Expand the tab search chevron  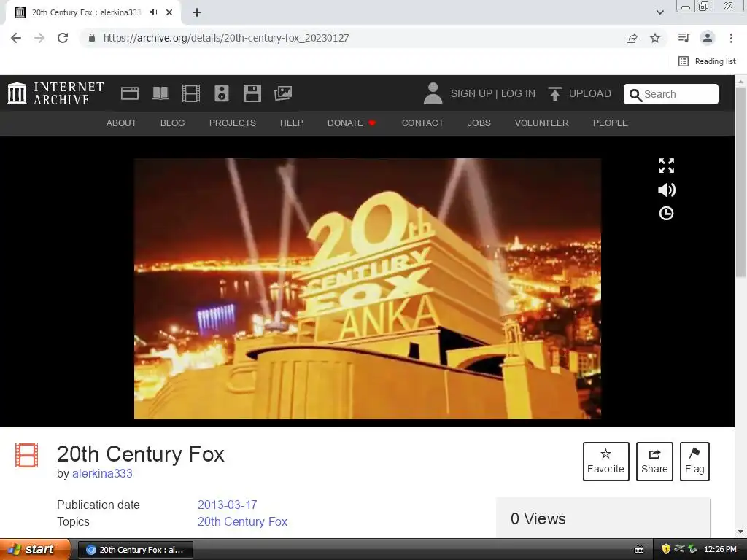pyautogui.click(x=659, y=12)
